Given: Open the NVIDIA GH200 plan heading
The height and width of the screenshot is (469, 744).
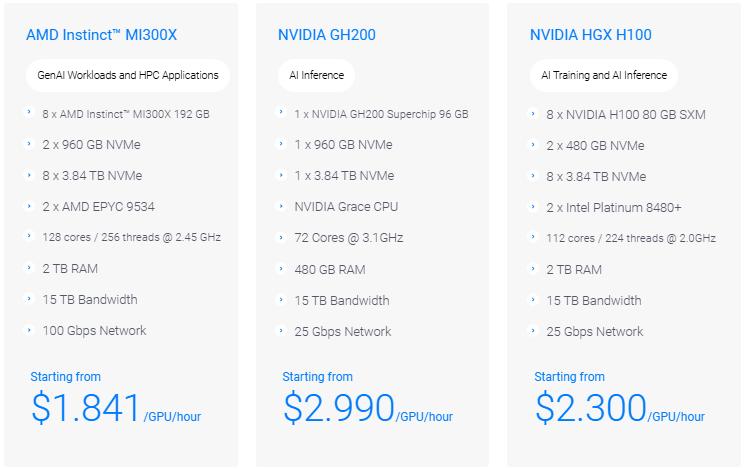Looking at the screenshot, I should tap(327, 35).
